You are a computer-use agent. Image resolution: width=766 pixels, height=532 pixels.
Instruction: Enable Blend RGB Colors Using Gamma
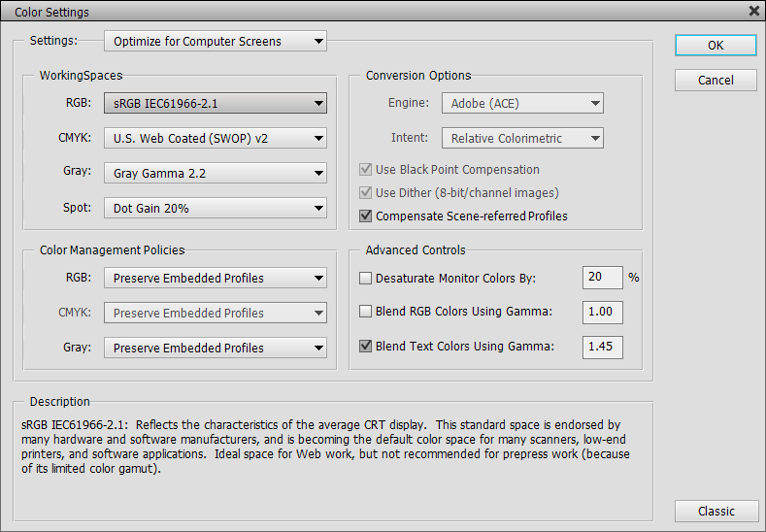pyautogui.click(x=366, y=312)
